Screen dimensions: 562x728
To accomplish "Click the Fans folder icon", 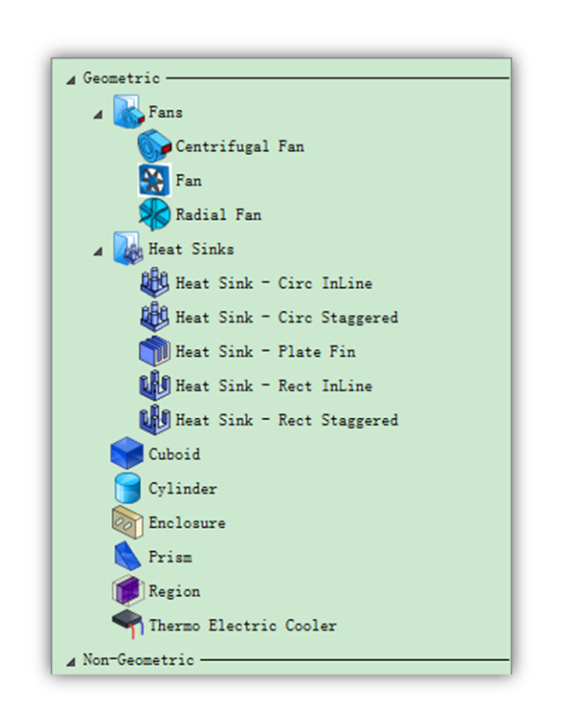I will 128,112.
